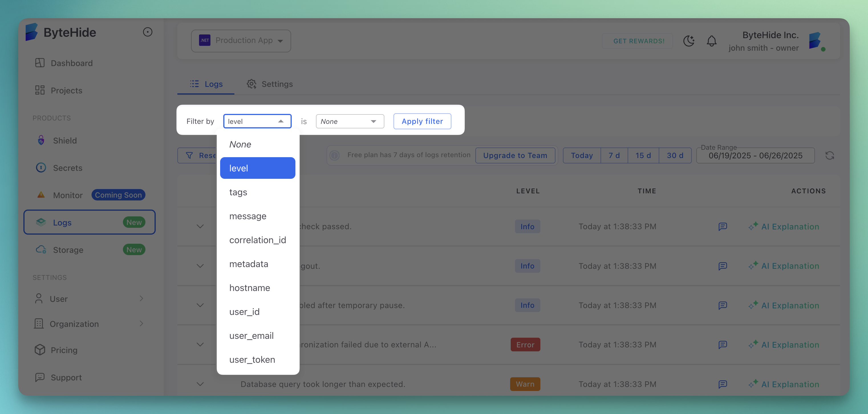Open Storage section in sidebar
The image size is (868, 414).
click(x=68, y=250)
